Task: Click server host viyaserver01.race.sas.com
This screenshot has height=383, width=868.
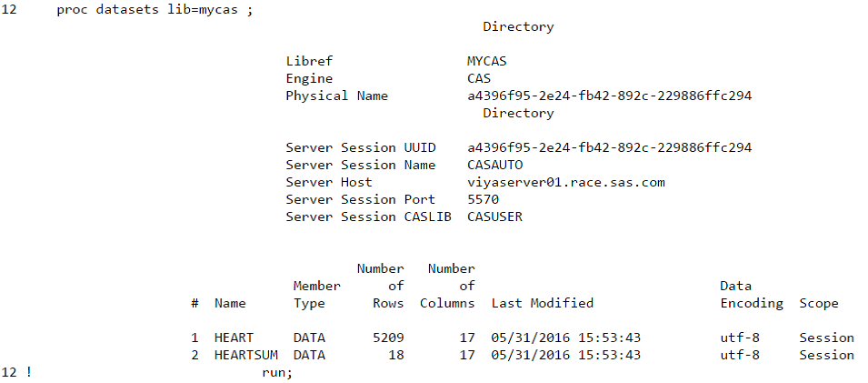Action: [x=565, y=182]
